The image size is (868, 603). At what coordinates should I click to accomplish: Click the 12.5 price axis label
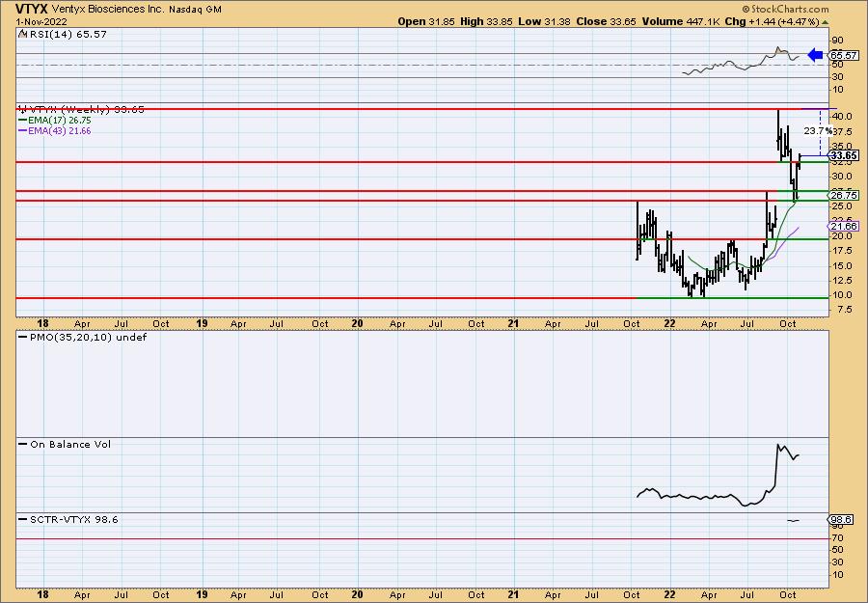tap(841, 281)
